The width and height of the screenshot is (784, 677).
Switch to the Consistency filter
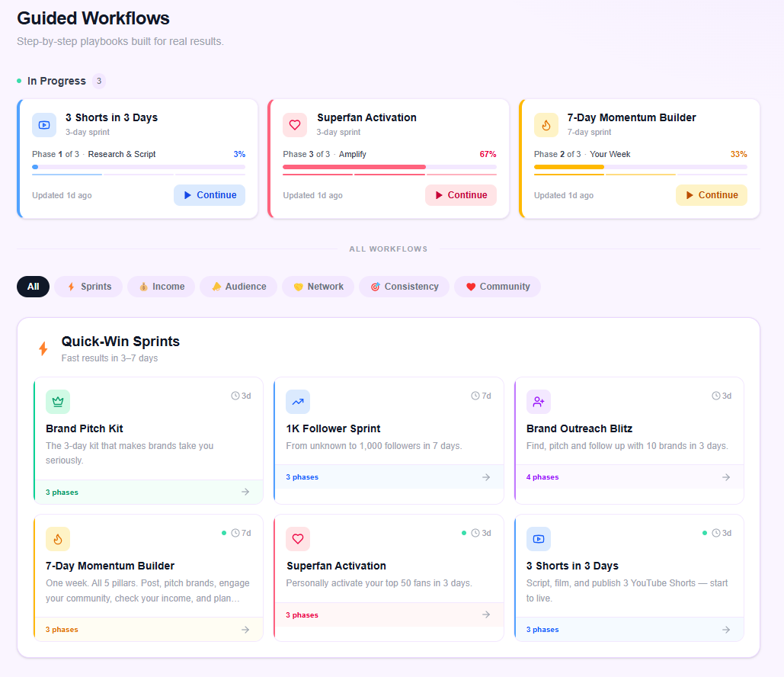point(404,287)
